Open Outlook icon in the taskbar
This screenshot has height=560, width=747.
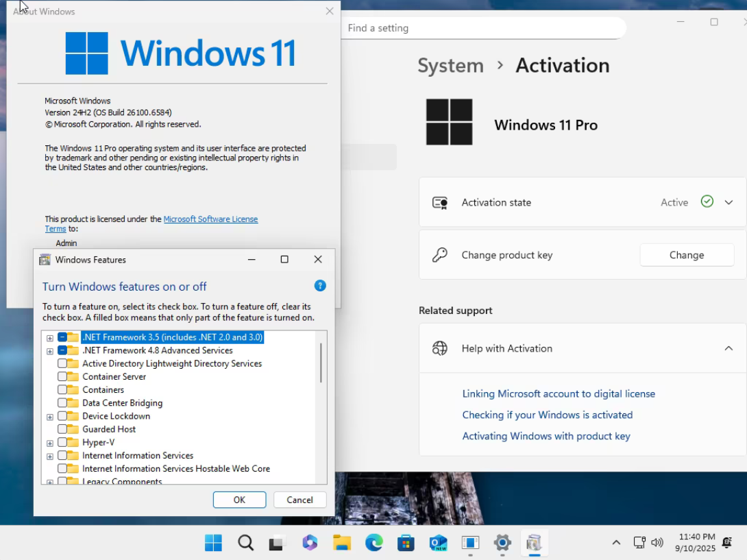click(x=439, y=542)
